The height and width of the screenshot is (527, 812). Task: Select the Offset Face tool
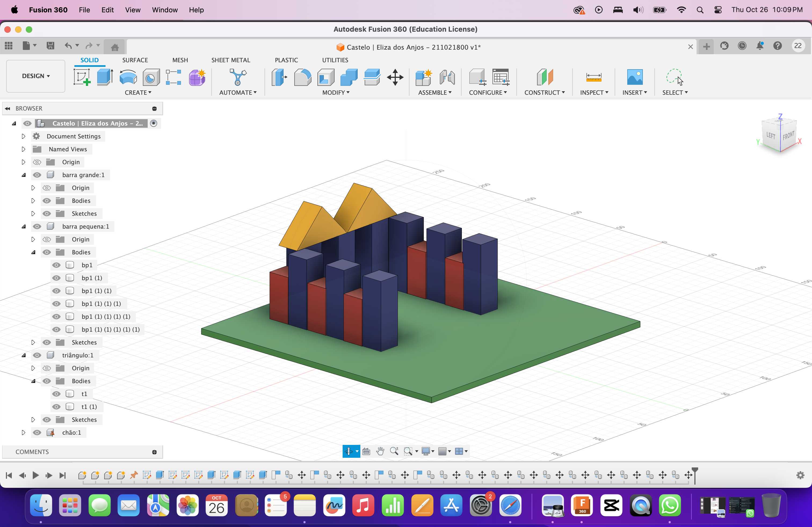tap(372, 77)
